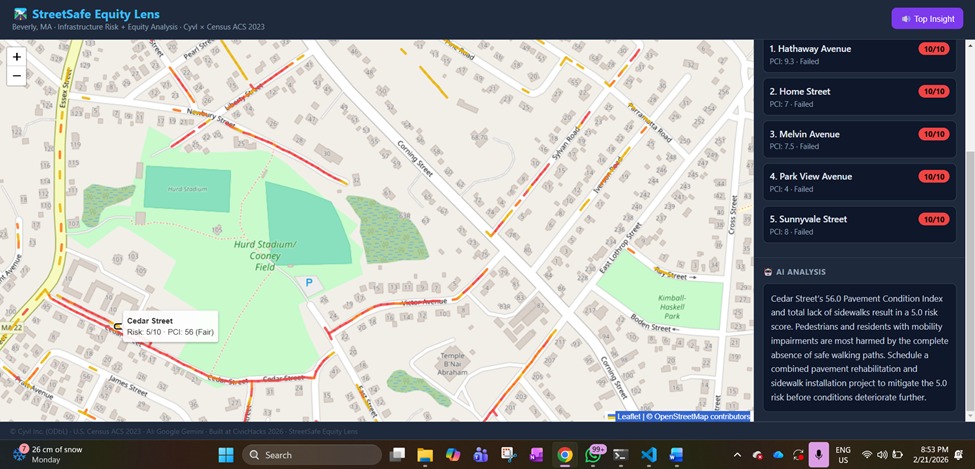Click the James Street label on map
Screen dimensions: 975x469
[x=127, y=384]
